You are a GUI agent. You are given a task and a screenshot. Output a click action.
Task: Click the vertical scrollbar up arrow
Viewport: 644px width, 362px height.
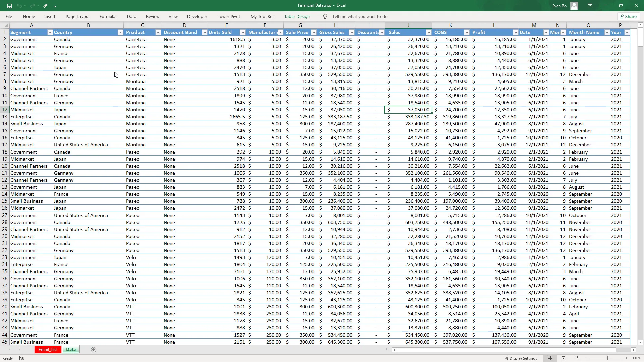(640, 25)
